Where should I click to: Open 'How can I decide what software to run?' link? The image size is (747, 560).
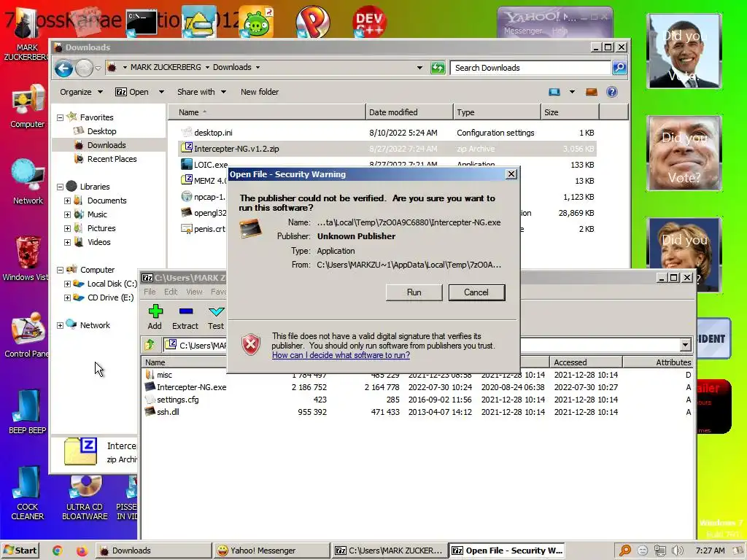(341, 355)
